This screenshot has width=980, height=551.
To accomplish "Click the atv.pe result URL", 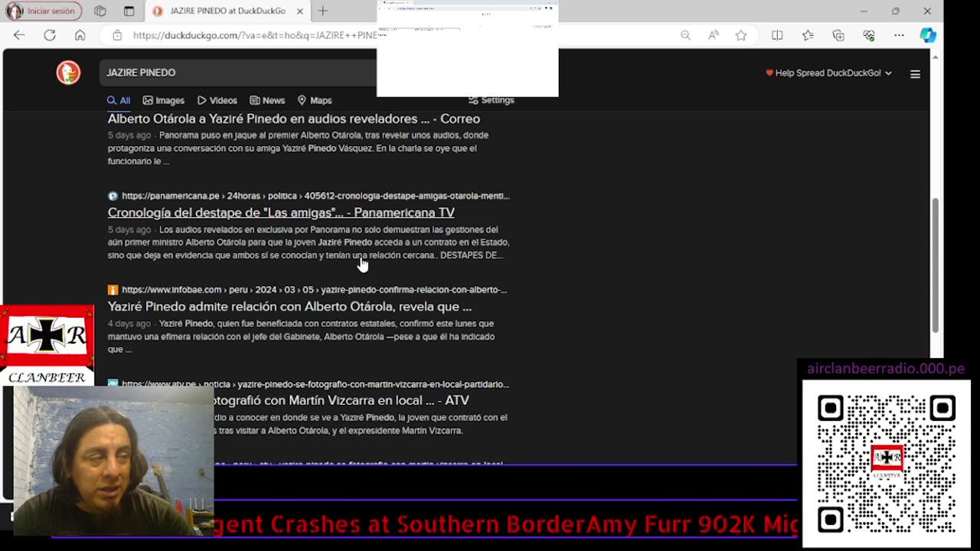I will point(315,384).
